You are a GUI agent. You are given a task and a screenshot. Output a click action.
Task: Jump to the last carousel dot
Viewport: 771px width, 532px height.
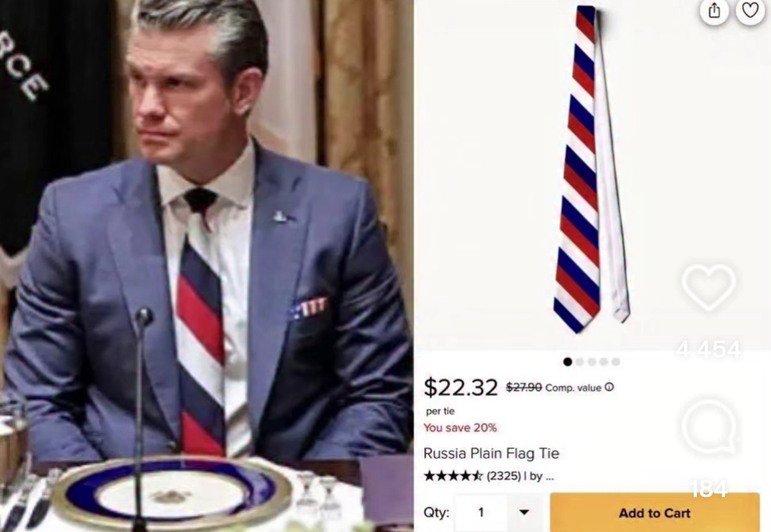[616, 362]
